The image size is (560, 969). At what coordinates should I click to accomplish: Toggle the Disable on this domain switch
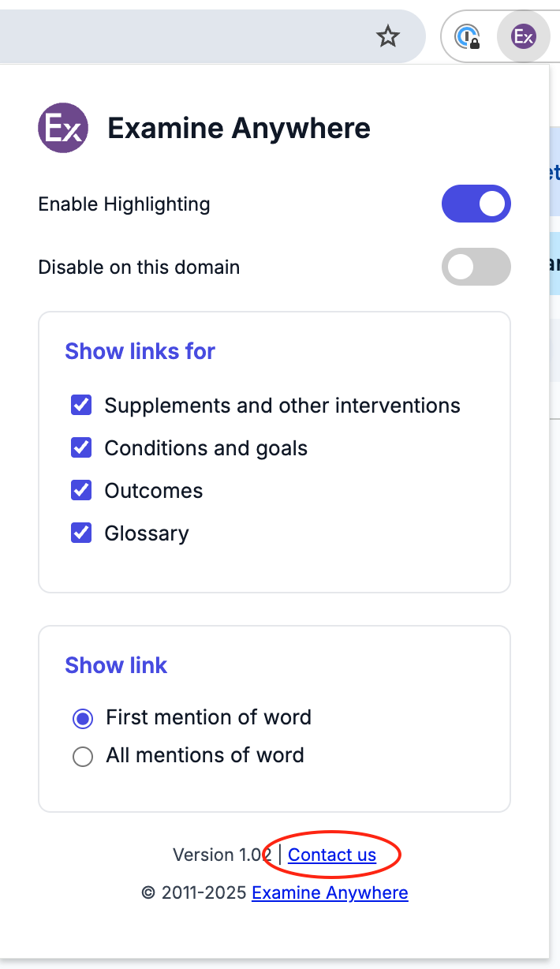click(x=476, y=267)
